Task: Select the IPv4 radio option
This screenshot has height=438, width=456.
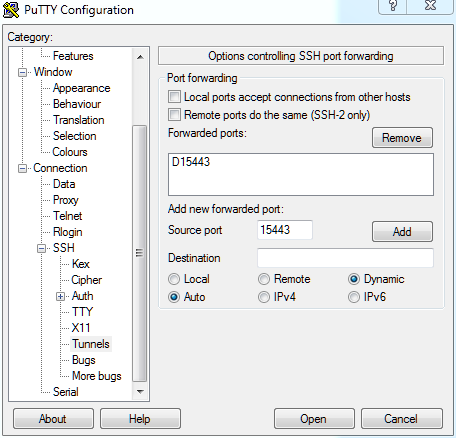Action: coord(264,297)
